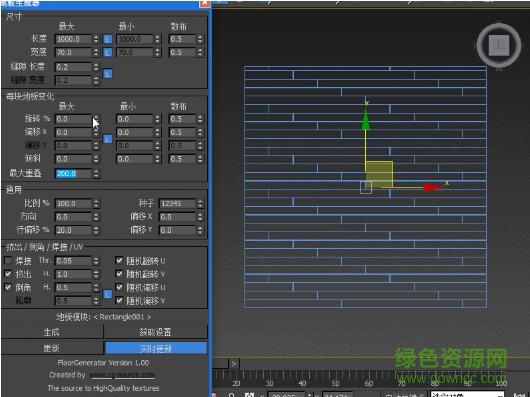530x397 pixels.
Task: Click the 旋转 % 散布 field
Action: (182, 119)
